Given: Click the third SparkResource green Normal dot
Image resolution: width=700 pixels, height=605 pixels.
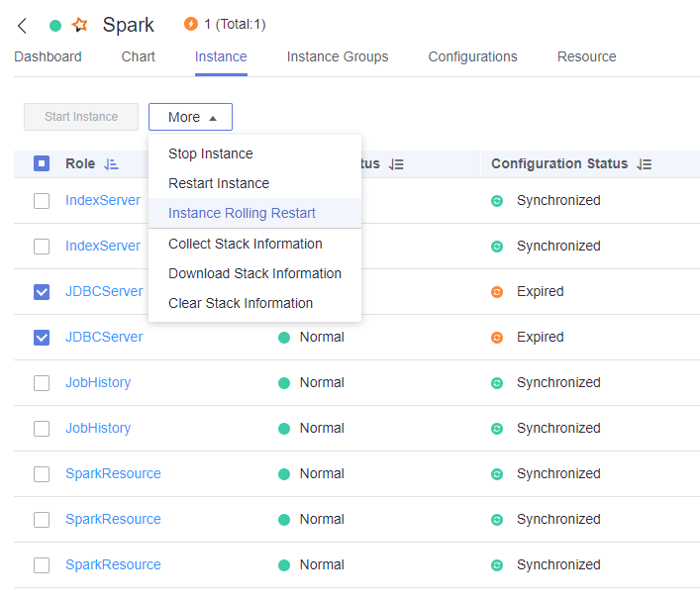Looking at the screenshot, I should 284,565.
